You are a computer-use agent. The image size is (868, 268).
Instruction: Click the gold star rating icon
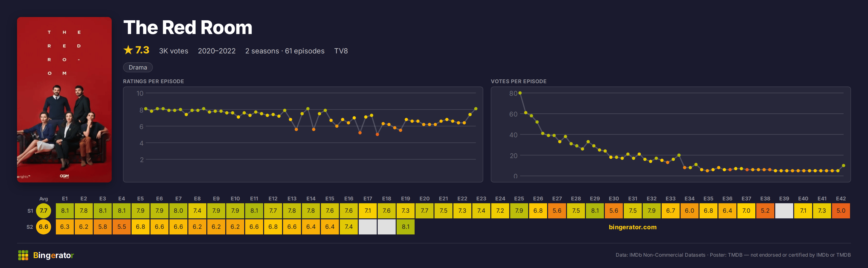tap(128, 50)
